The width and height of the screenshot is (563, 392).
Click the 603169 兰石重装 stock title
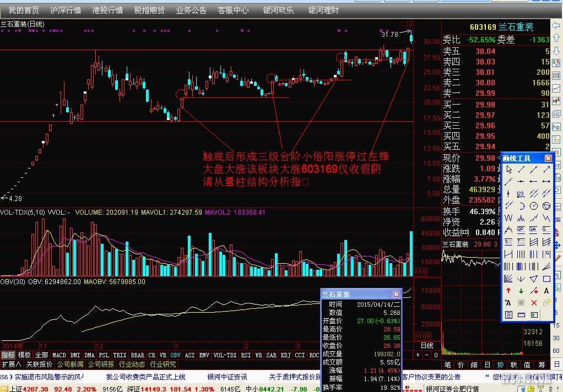coord(502,27)
